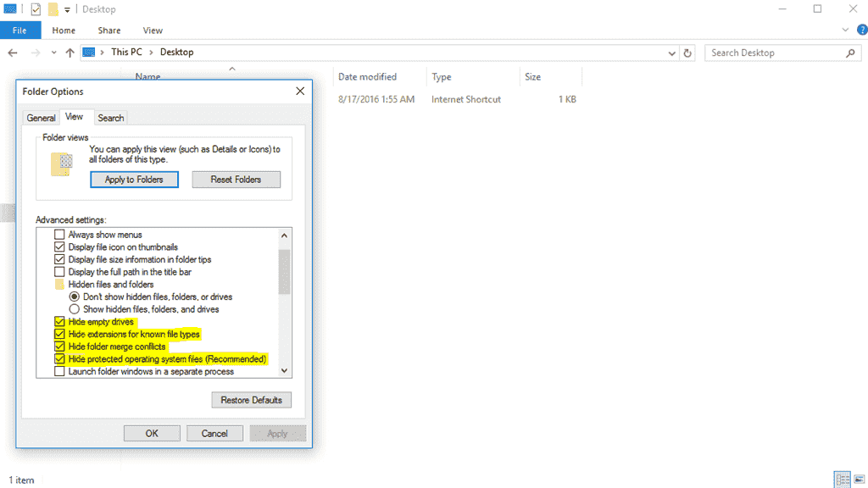Click the New folder icon on Quick Access Toolbar
Image resolution: width=868 pixels, height=488 pixels.
52,8
